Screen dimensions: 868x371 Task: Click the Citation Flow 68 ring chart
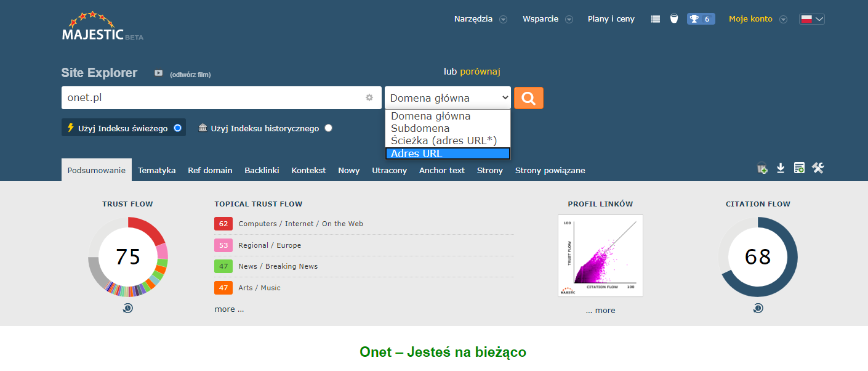coord(758,257)
